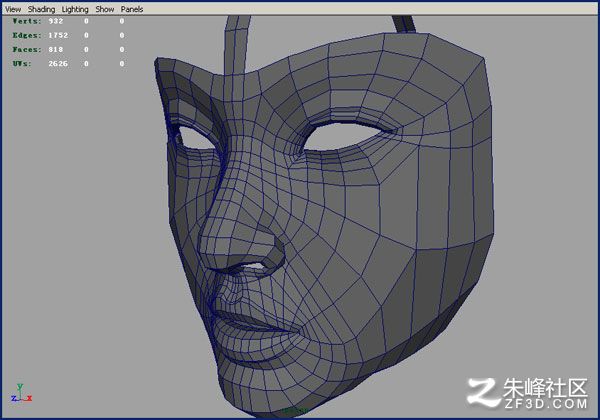The height and width of the screenshot is (420, 600).
Task: Open the Panels menu
Action: point(132,9)
